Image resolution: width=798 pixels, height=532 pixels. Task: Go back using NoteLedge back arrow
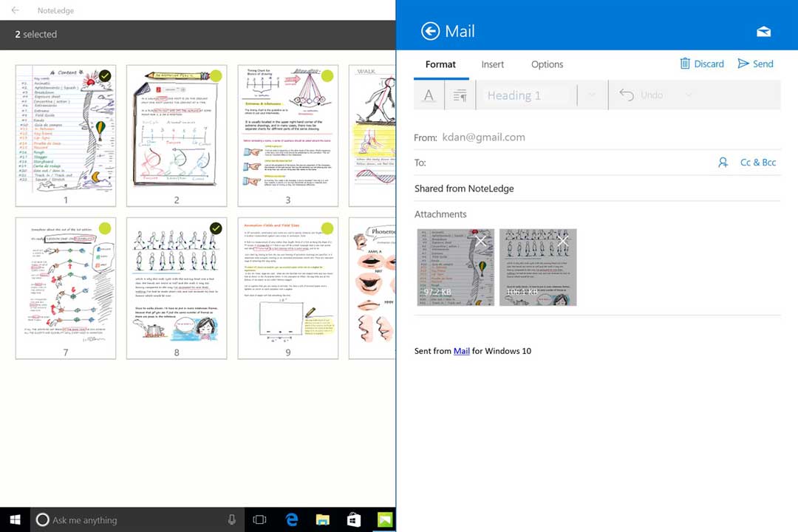[15, 10]
